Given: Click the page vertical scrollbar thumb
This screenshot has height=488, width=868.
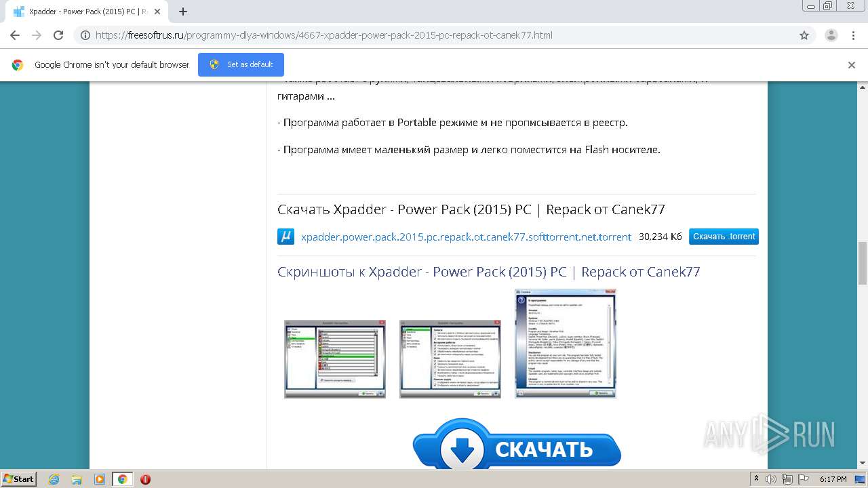Looking at the screenshot, I should (863, 263).
